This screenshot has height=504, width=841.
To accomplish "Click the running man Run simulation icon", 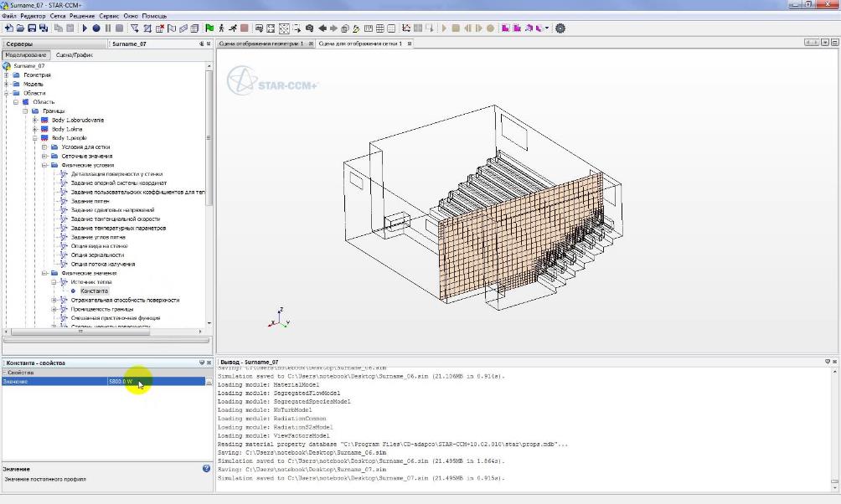I will [x=231, y=28].
